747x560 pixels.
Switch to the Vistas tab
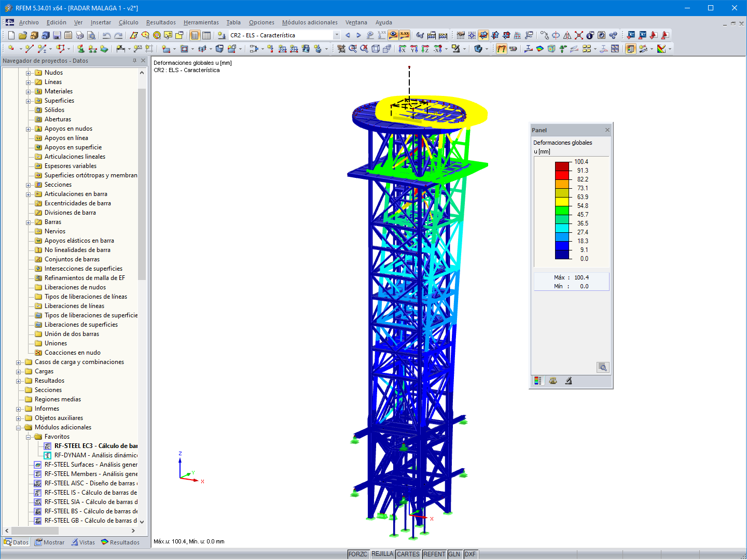pyautogui.click(x=83, y=542)
